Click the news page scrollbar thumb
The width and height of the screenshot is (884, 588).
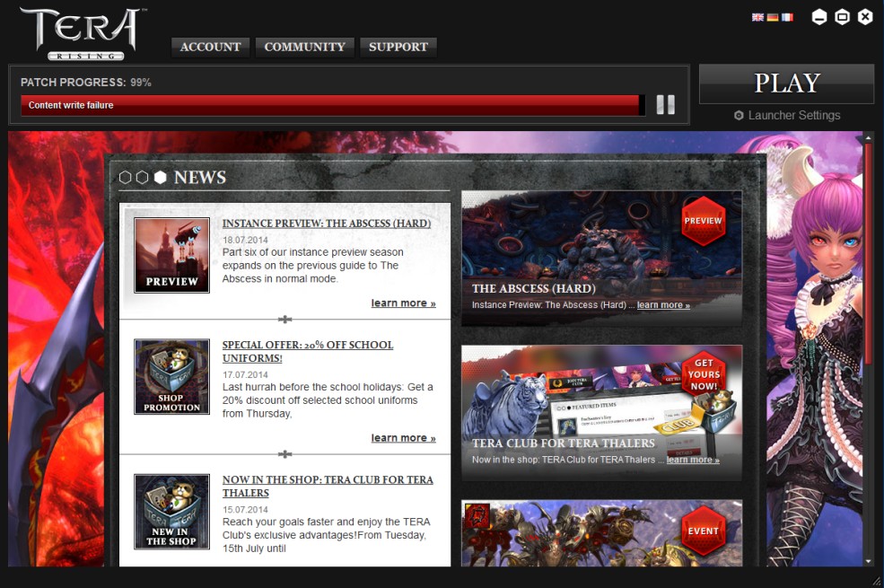[x=868, y=254]
